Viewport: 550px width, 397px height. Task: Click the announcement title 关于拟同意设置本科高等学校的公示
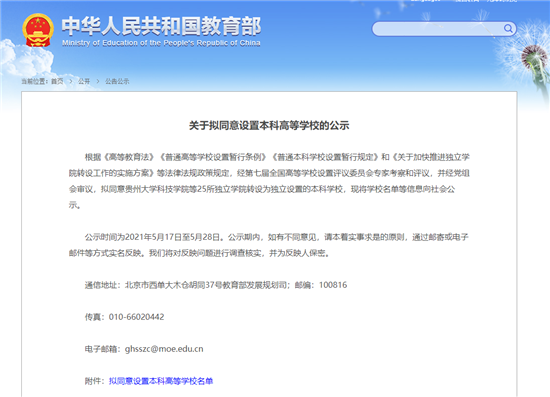(269, 126)
